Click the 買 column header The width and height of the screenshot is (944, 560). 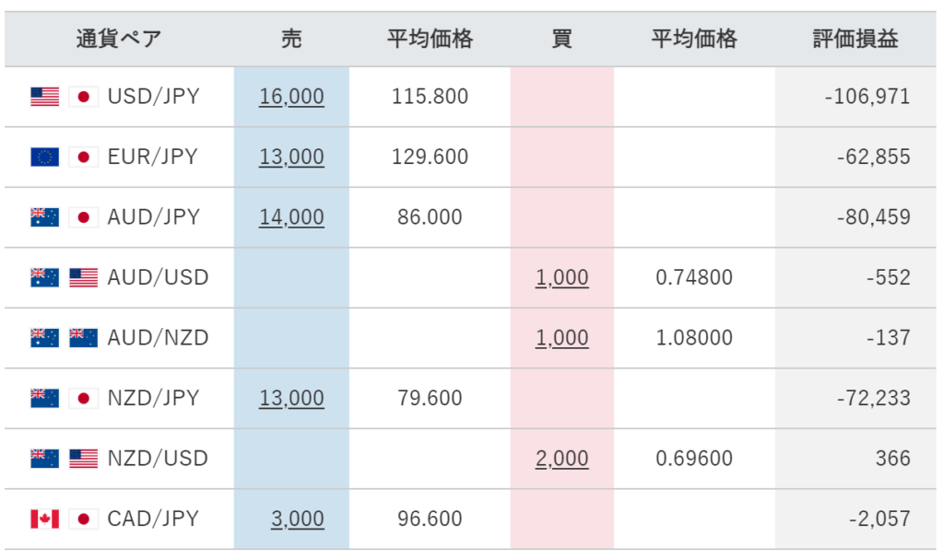[561, 39]
